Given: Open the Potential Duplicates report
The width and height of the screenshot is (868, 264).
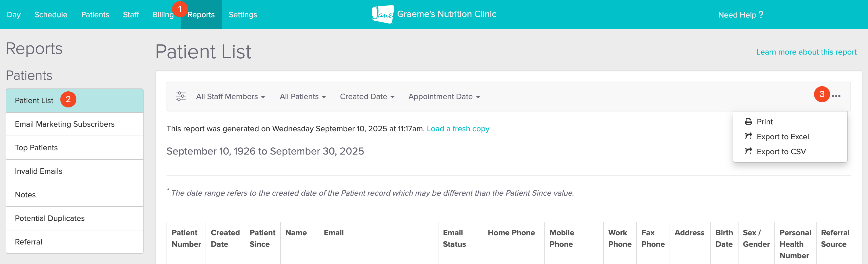Looking at the screenshot, I should tap(50, 218).
